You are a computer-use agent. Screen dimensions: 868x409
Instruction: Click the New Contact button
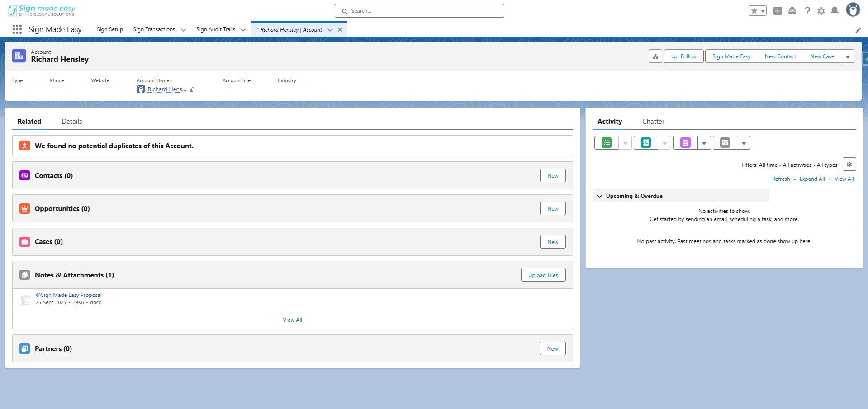point(780,56)
